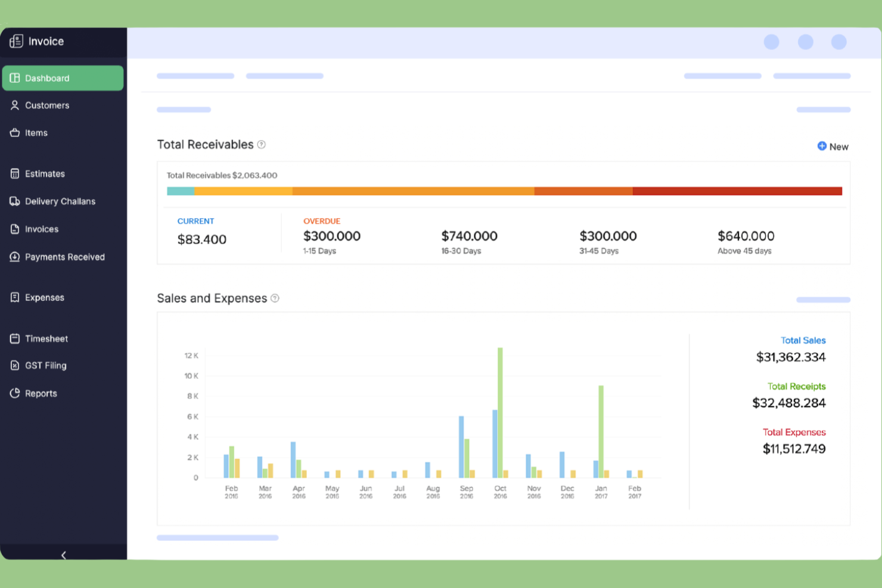Click the New button
The width and height of the screenshot is (882, 588).
[833, 146]
